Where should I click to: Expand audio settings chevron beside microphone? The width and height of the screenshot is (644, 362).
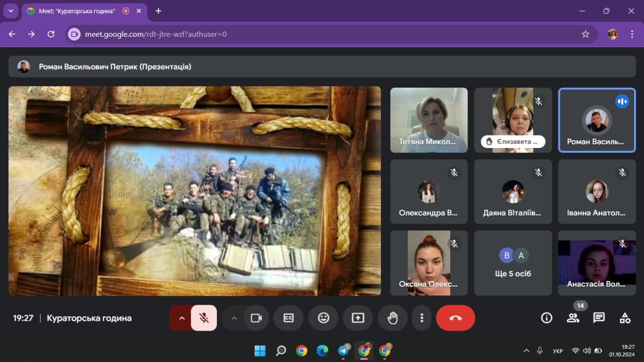click(182, 318)
